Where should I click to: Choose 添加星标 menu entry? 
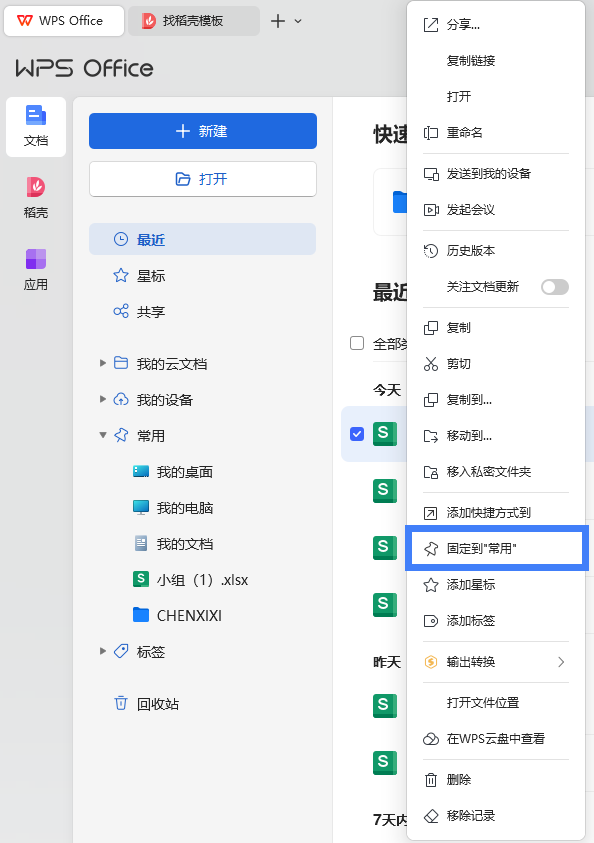(496, 585)
